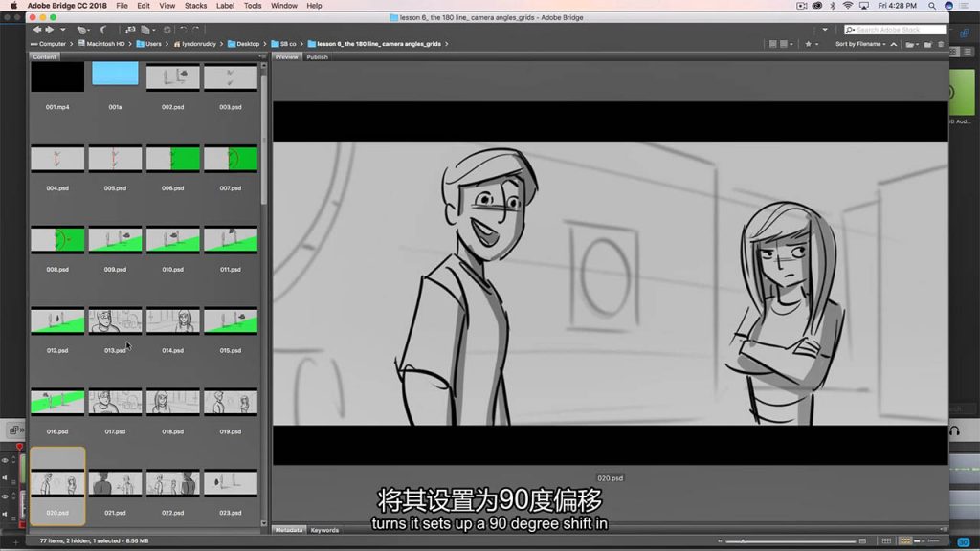The image size is (980, 551).
Task: Open the File menu
Action: [122, 6]
